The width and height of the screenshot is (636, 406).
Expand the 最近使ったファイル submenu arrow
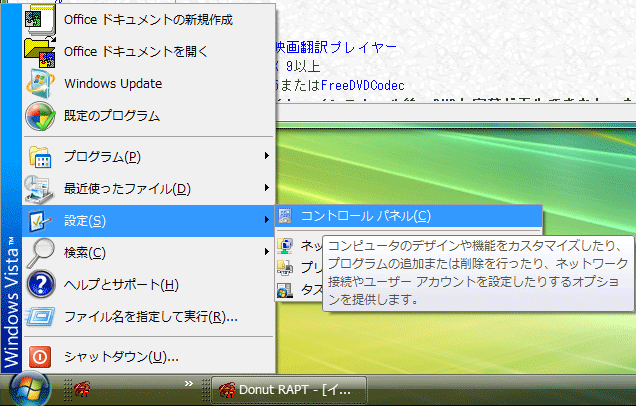point(266,188)
